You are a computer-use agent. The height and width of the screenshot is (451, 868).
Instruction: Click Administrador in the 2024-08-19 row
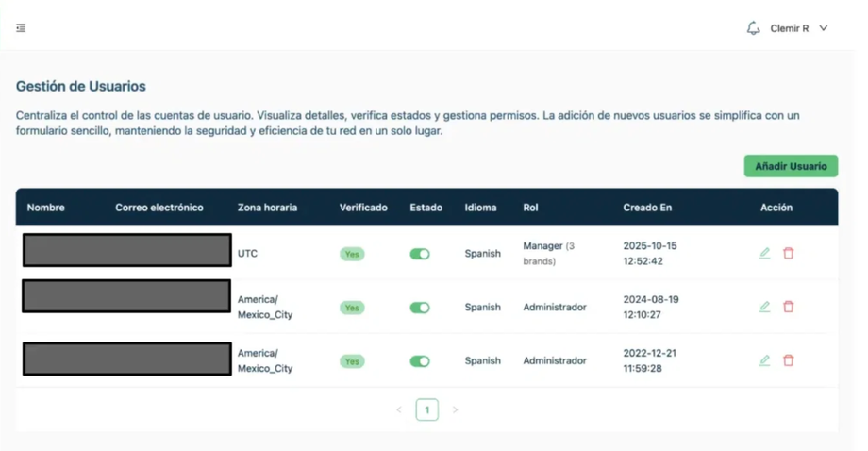[x=555, y=308]
